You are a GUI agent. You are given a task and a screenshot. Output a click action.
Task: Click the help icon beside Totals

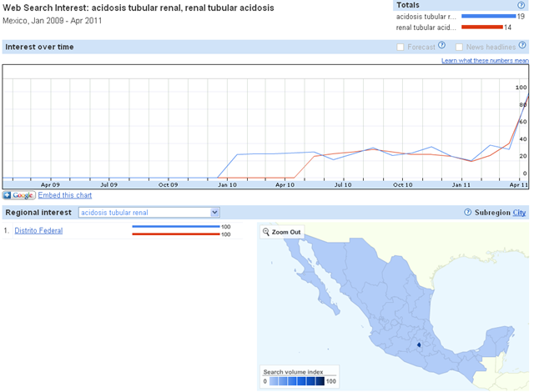click(521, 5)
